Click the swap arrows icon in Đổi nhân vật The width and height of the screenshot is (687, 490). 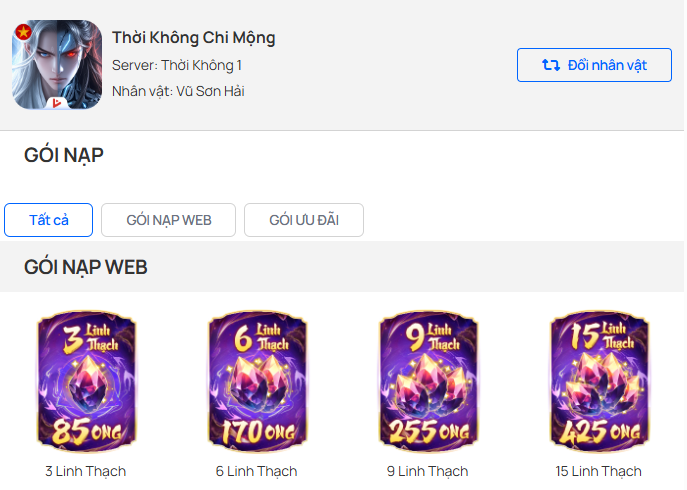coord(551,65)
